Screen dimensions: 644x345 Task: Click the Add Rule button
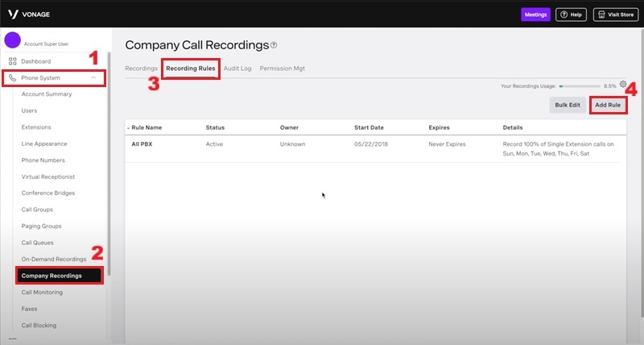607,106
